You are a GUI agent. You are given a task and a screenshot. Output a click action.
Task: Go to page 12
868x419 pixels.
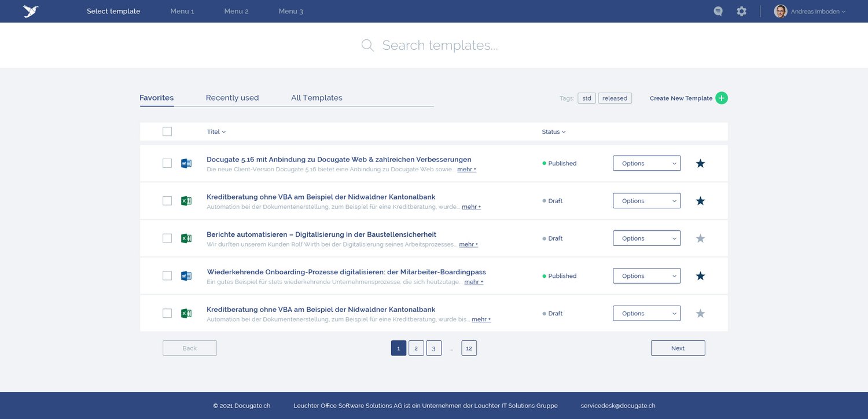tap(469, 348)
